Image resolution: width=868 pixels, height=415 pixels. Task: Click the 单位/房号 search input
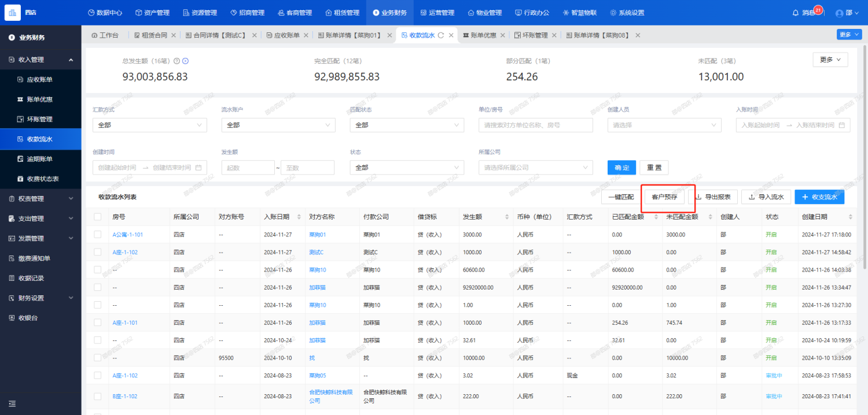[535, 125]
